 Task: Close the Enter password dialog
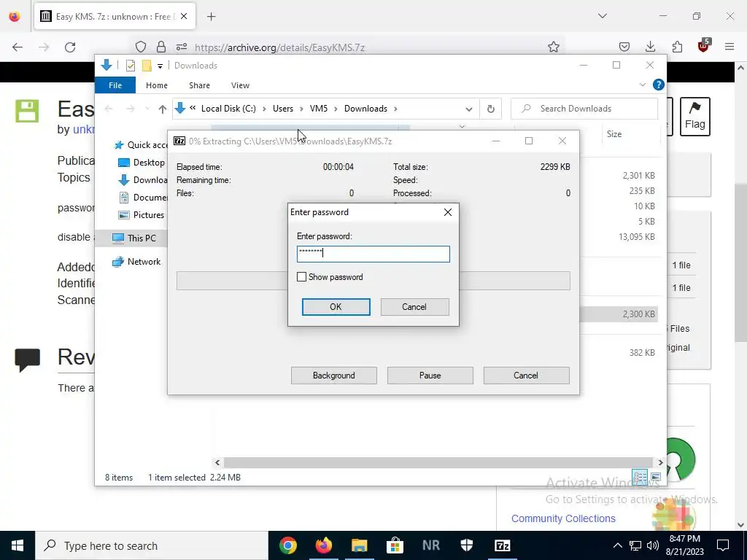click(x=448, y=212)
